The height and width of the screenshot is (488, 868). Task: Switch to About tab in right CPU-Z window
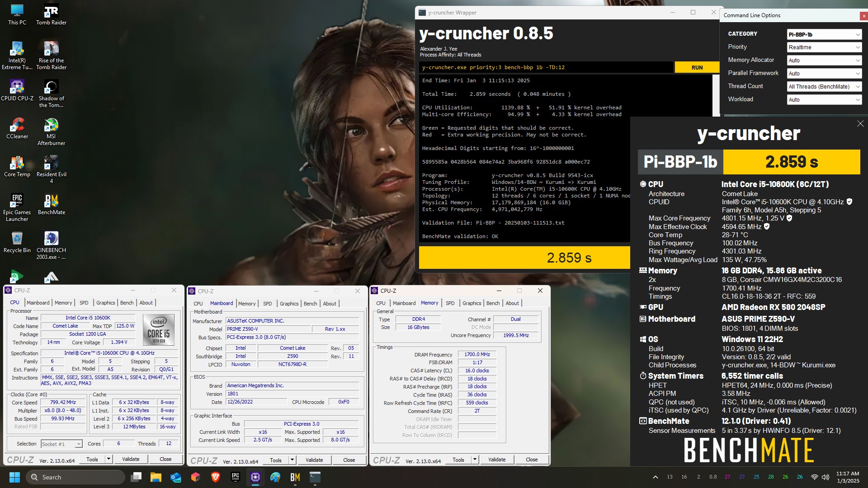(512, 303)
